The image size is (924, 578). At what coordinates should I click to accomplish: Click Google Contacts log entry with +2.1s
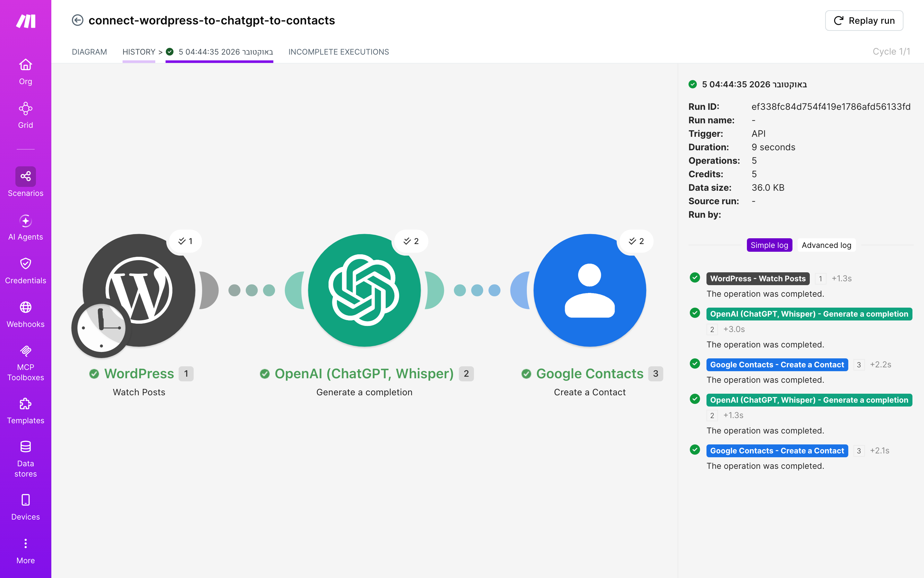coord(777,450)
